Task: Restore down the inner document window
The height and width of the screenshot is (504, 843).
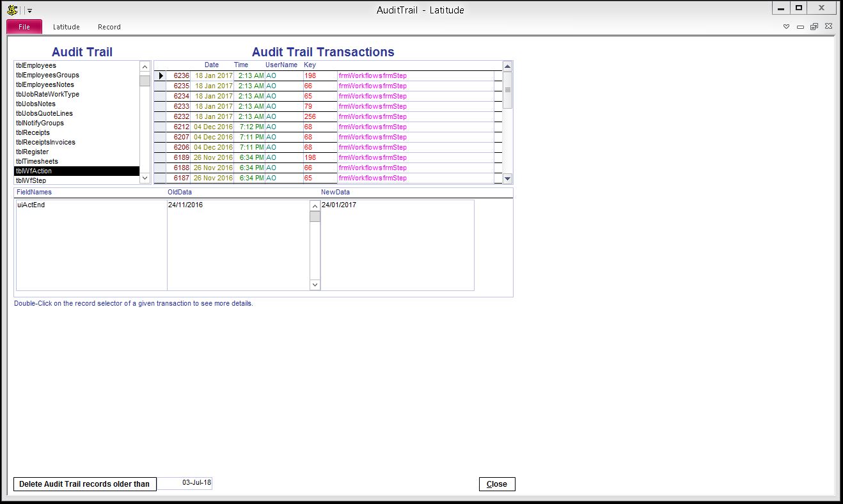Action: (814, 27)
